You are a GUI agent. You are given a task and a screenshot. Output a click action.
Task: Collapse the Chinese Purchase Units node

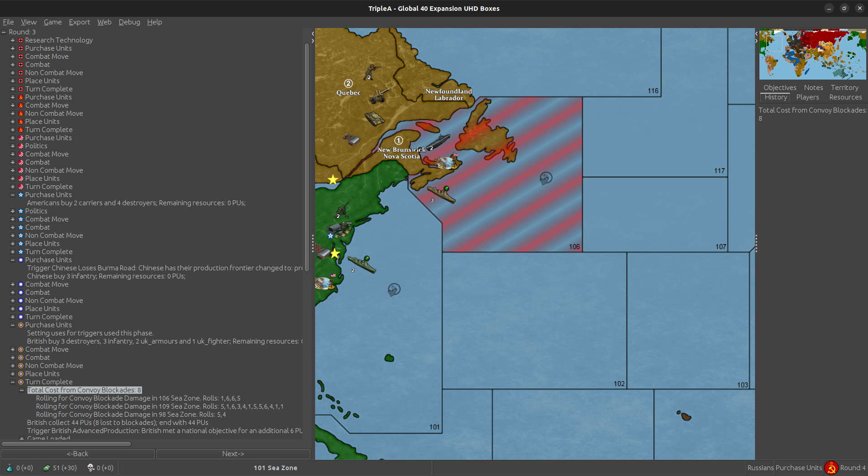[13, 260]
